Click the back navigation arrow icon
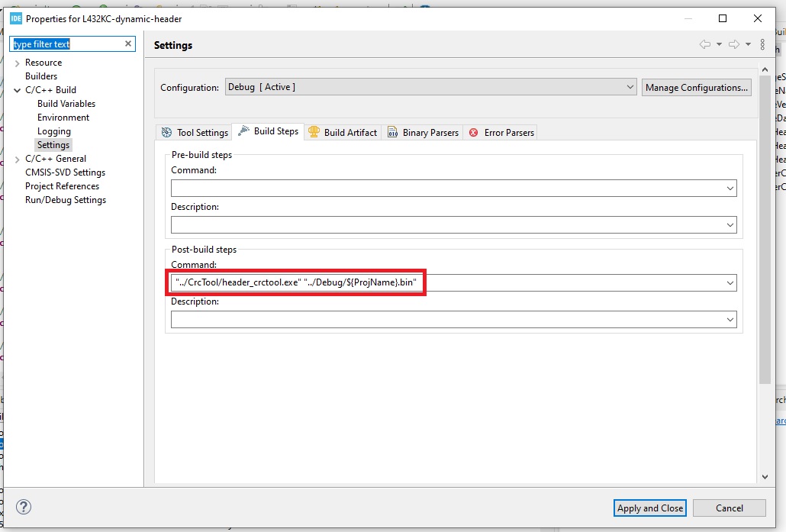 pyautogui.click(x=705, y=45)
